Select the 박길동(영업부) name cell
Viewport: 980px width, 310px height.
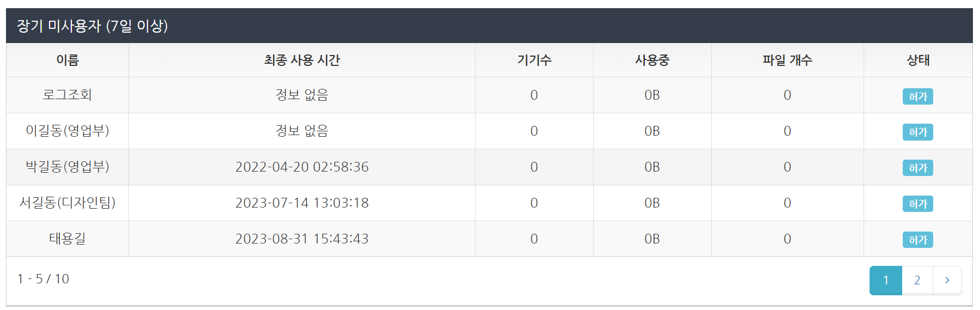67,167
